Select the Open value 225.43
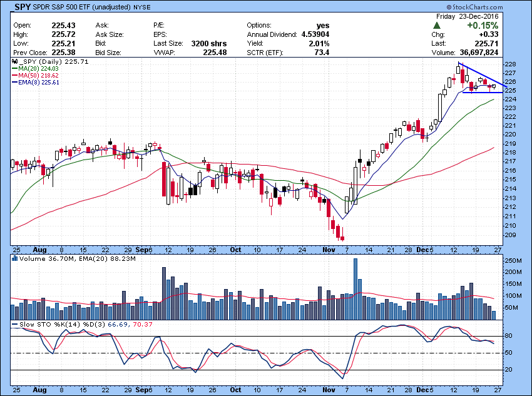The height and width of the screenshot is (396, 532). tap(63, 26)
